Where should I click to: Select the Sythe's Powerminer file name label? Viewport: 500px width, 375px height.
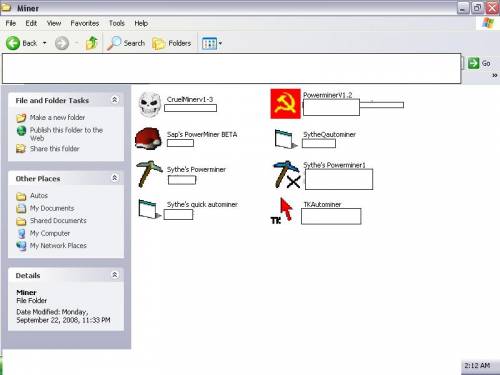click(x=196, y=169)
